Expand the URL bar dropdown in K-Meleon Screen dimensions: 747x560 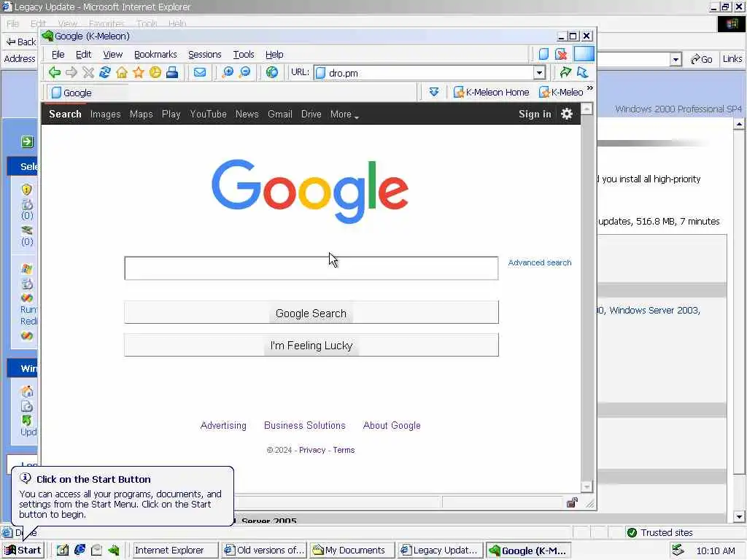coord(539,73)
